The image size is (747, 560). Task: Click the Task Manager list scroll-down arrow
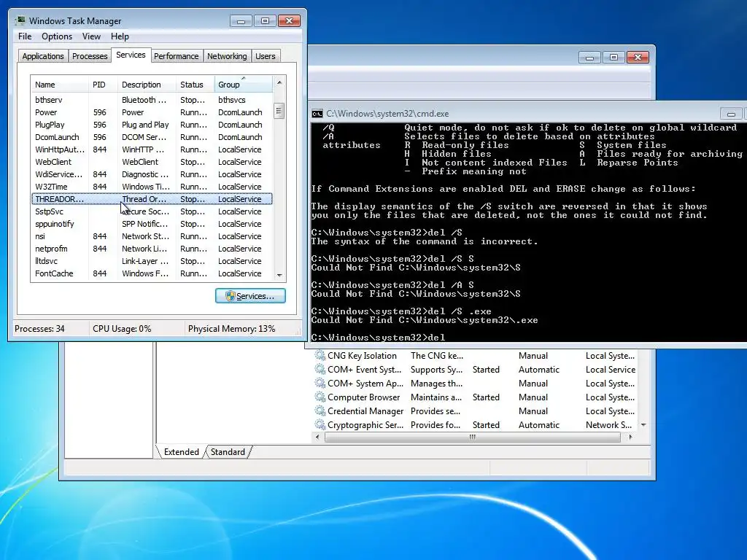click(x=279, y=275)
